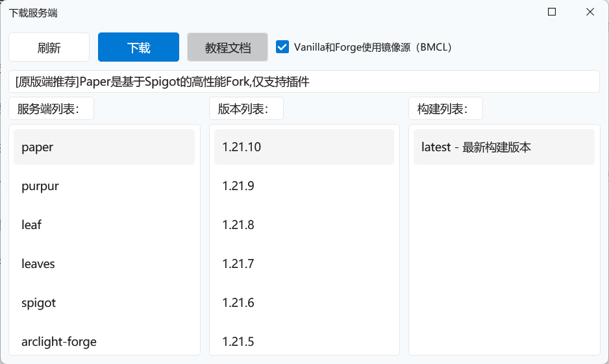Click the Paper description text field
The width and height of the screenshot is (609, 364).
coord(304,82)
